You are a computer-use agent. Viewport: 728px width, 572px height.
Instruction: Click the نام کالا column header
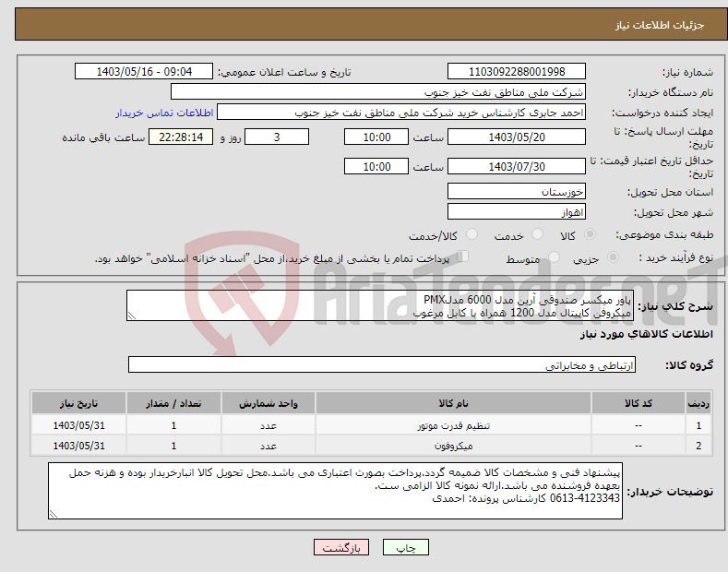coord(453,403)
